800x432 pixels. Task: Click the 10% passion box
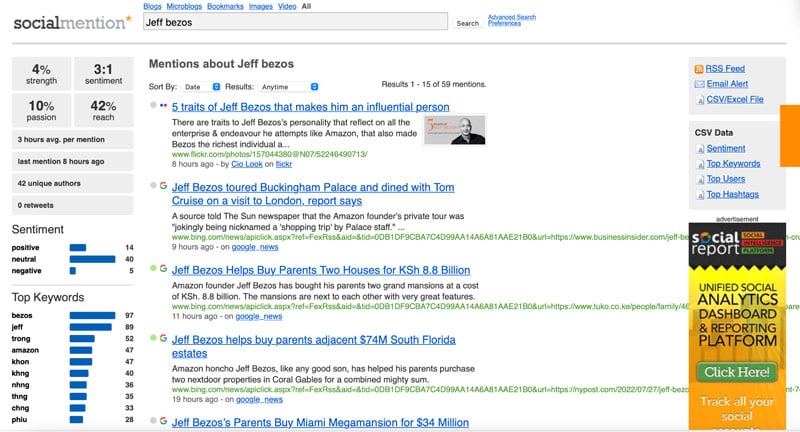click(x=41, y=110)
